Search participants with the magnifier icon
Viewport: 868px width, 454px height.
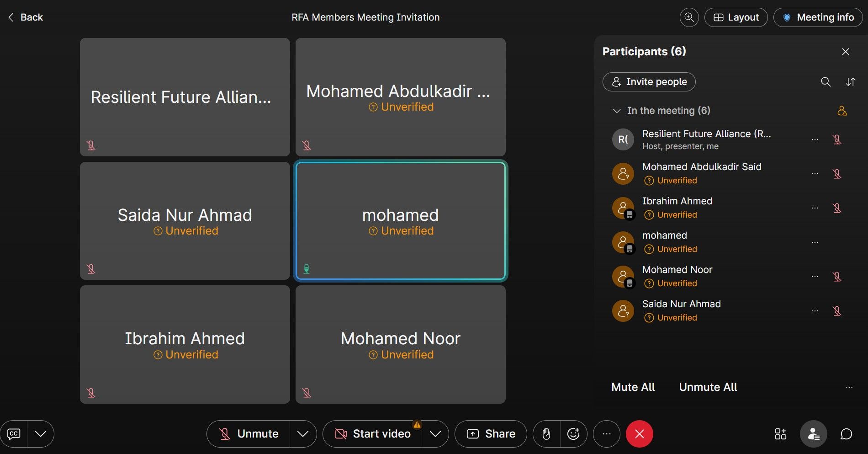[x=826, y=82]
